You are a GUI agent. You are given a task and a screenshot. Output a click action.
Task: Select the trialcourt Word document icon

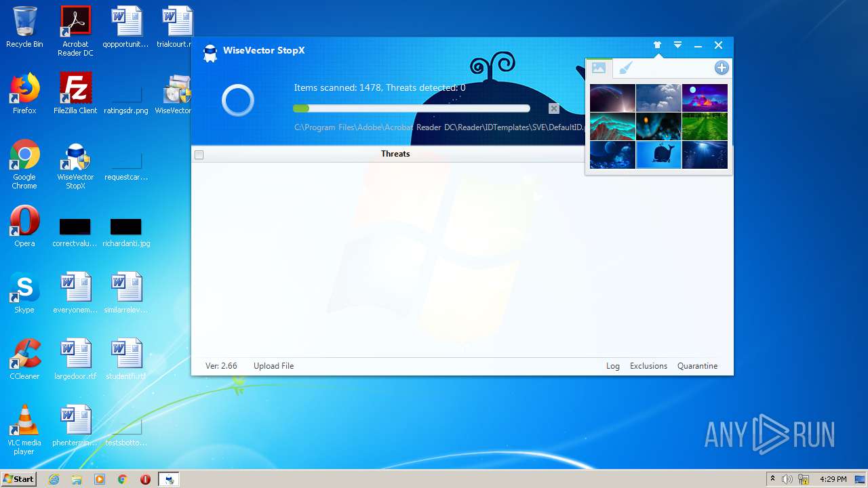point(178,27)
